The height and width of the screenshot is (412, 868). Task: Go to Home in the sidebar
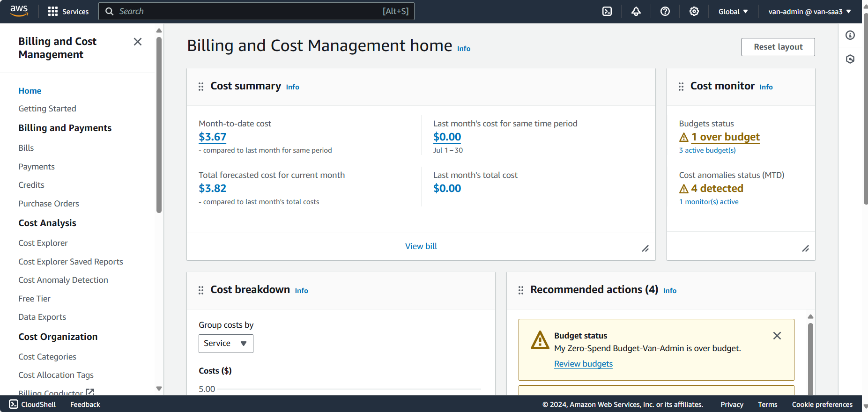(x=30, y=91)
